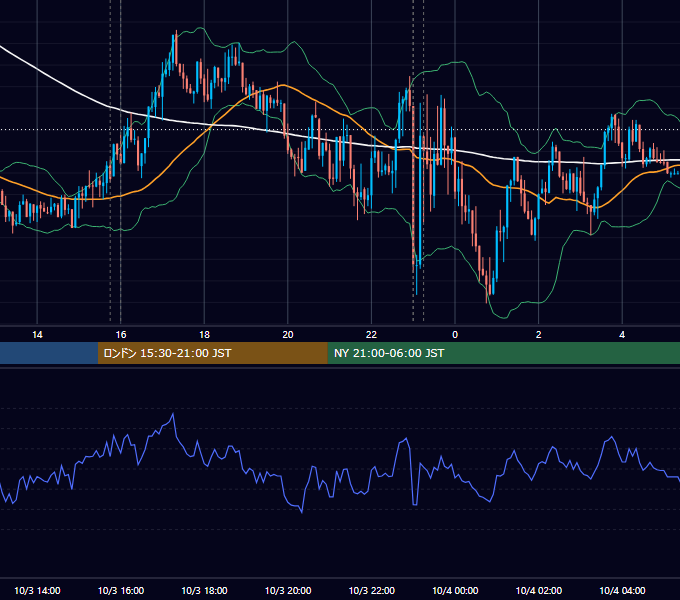The height and width of the screenshot is (600, 680).
Task: Click hour label '22' on the price chart axis
Action: coord(371,335)
